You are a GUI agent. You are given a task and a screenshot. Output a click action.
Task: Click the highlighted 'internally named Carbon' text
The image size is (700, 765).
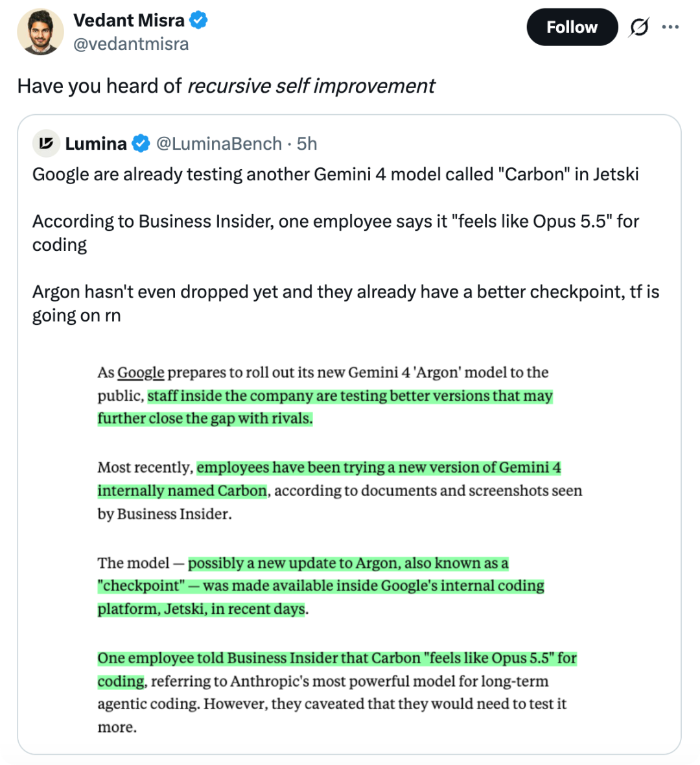182,490
